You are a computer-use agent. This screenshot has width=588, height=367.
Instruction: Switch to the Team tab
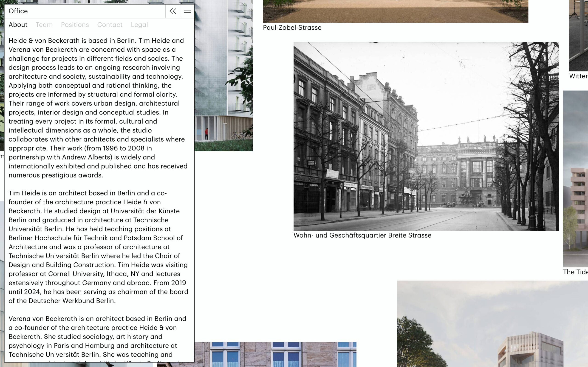(44, 25)
